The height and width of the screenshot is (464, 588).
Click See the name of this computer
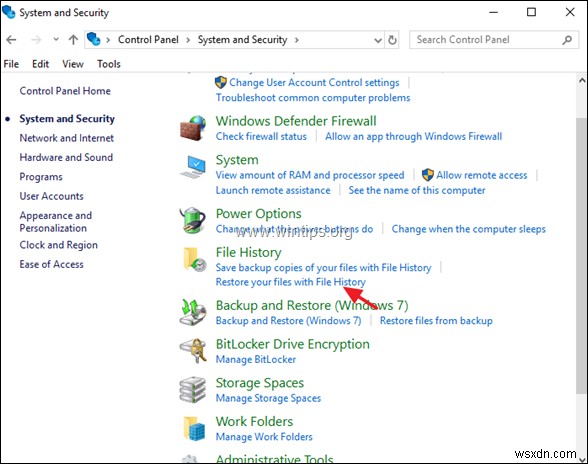pyautogui.click(x=417, y=191)
